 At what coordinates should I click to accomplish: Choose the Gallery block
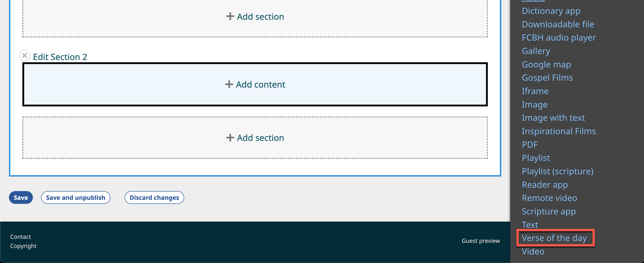(536, 51)
